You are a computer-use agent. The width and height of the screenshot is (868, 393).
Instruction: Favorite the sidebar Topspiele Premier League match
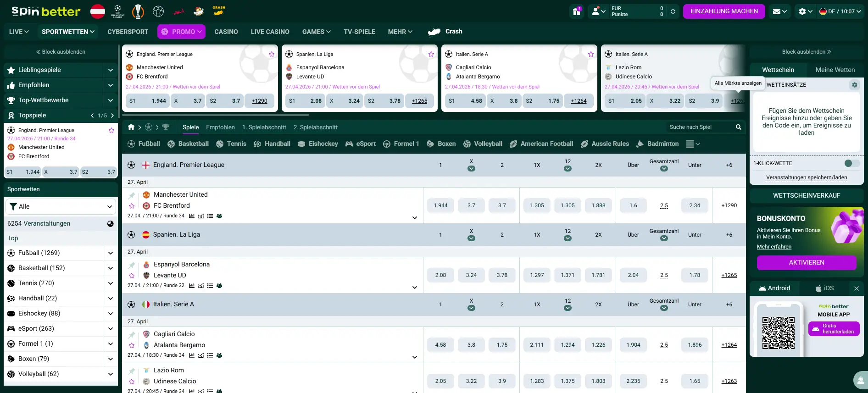coord(111,130)
